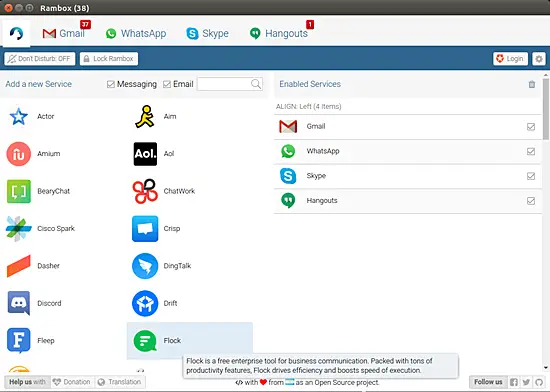550x392 pixels.
Task: Add the Actor service icon
Action: tap(19, 116)
